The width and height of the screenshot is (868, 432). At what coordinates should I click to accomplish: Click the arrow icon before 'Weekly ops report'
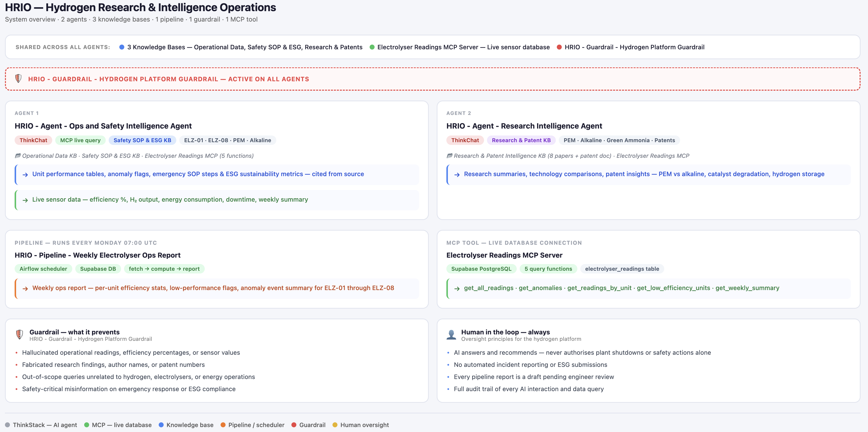coord(25,288)
